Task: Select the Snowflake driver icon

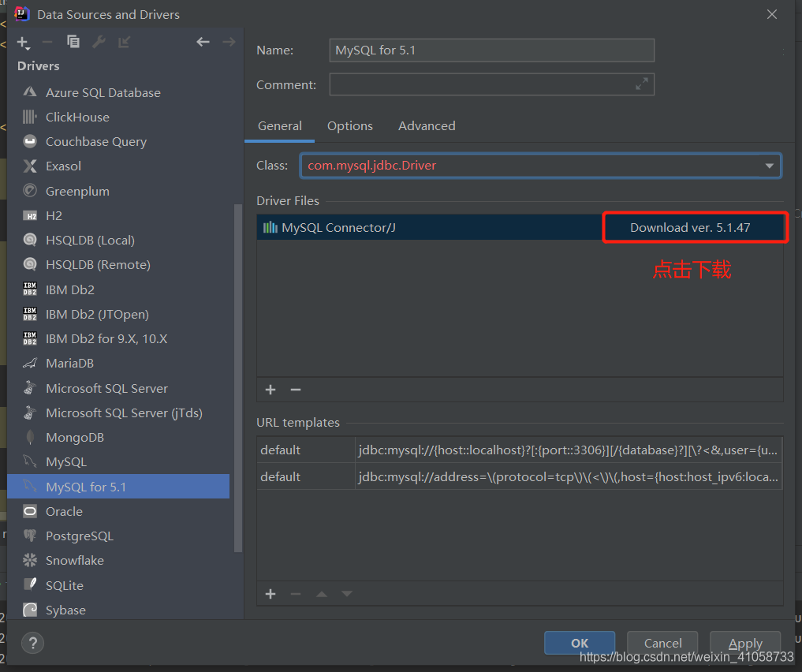Action: 30,561
